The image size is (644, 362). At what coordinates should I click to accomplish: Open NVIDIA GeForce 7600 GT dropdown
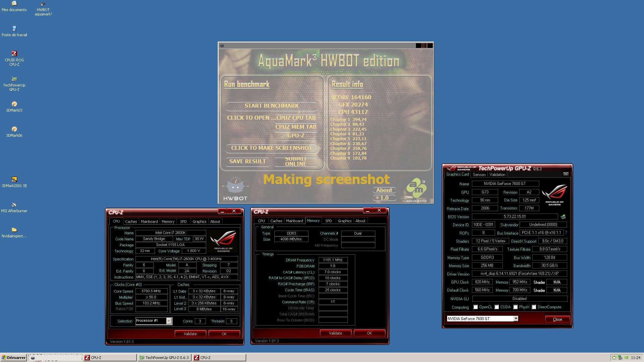coord(516,319)
